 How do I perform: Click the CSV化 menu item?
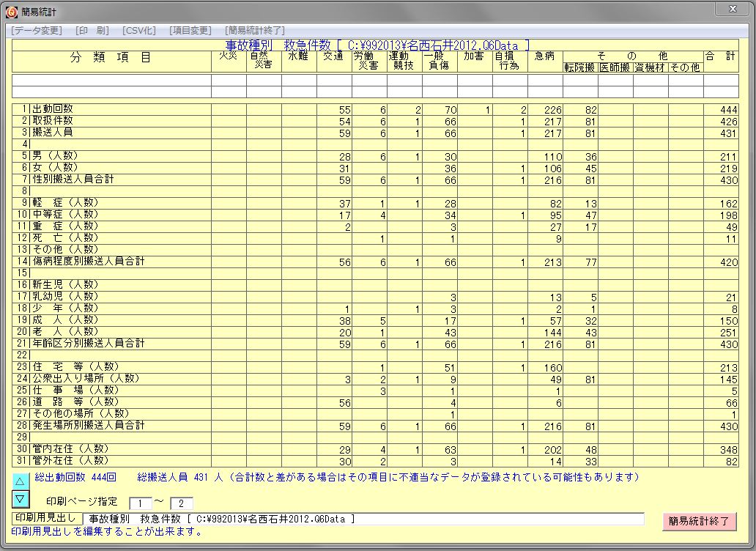pos(139,30)
